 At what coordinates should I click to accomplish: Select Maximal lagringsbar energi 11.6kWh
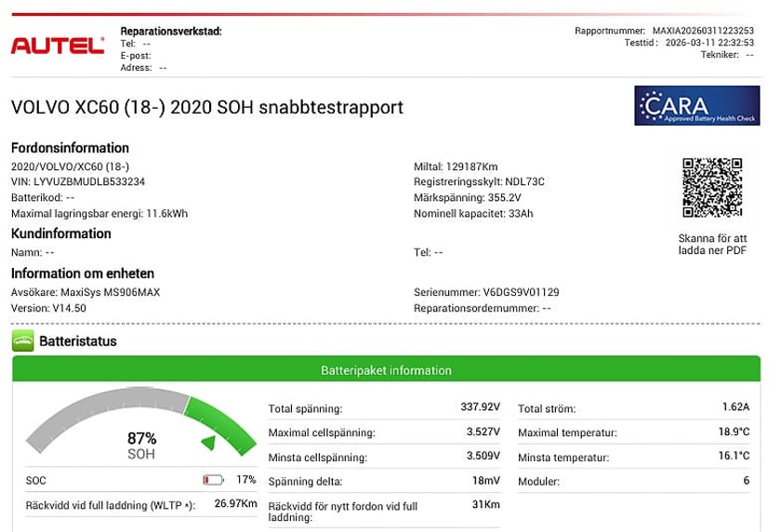point(99,214)
